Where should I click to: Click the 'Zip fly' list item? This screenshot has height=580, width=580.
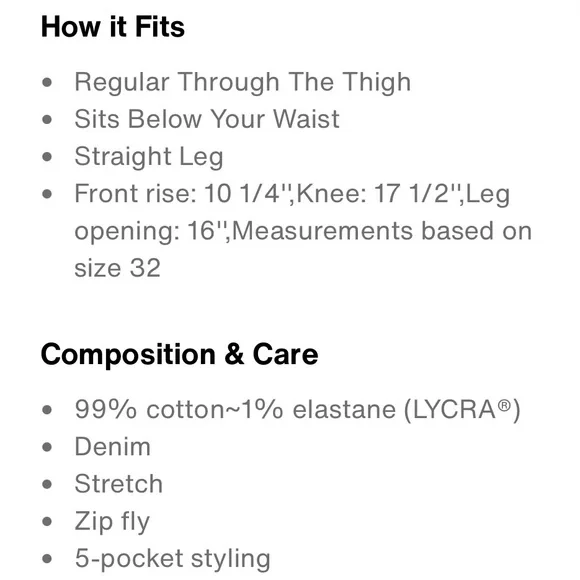point(112,522)
